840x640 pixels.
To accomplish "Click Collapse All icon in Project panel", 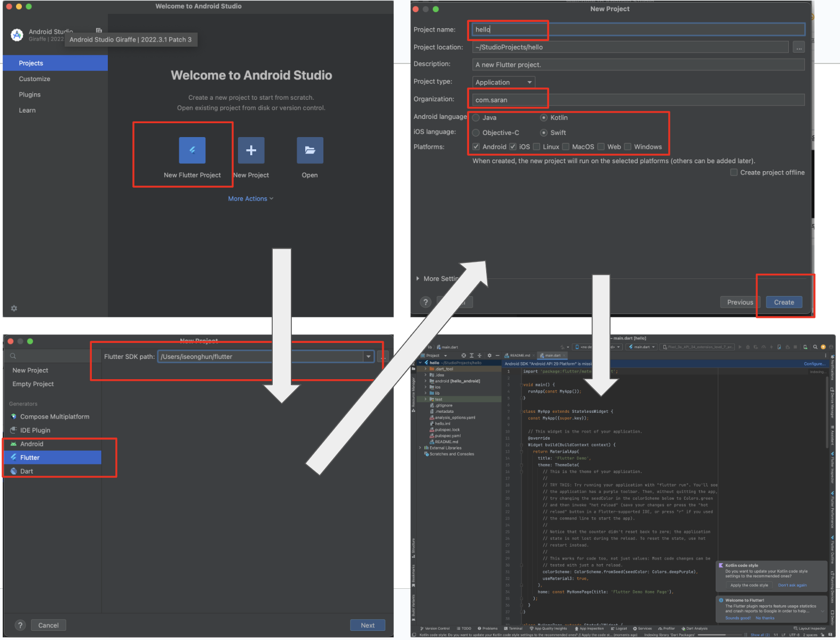I will pos(480,355).
